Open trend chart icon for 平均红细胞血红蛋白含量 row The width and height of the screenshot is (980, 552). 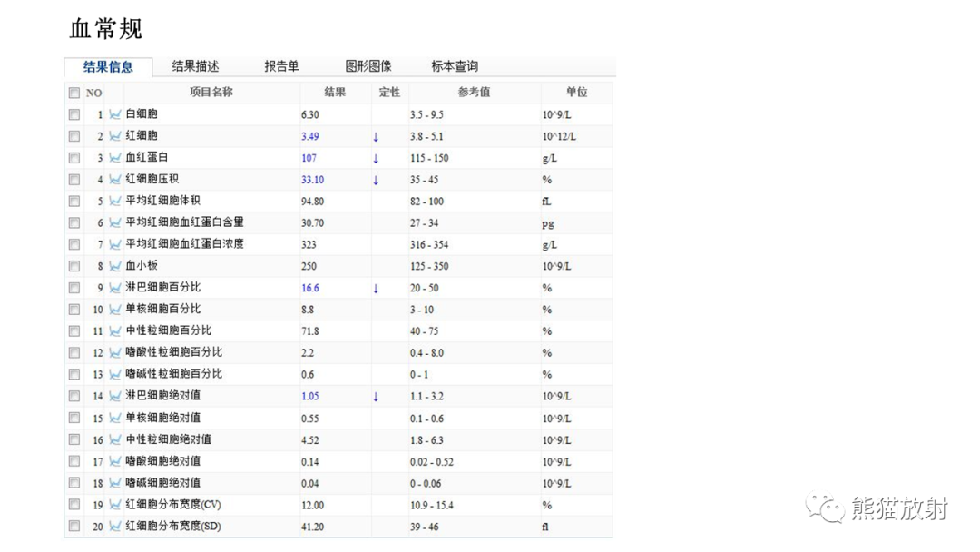point(115,222)
